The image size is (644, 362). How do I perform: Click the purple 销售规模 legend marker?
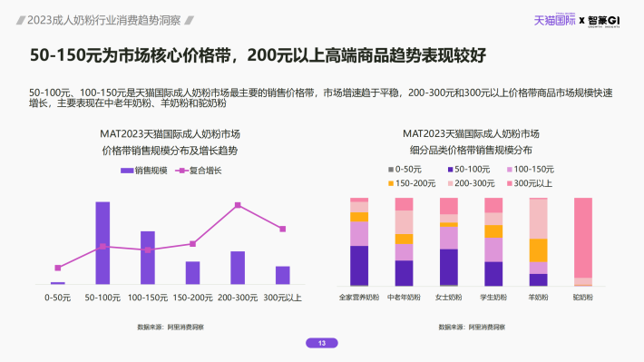[126, 171]
